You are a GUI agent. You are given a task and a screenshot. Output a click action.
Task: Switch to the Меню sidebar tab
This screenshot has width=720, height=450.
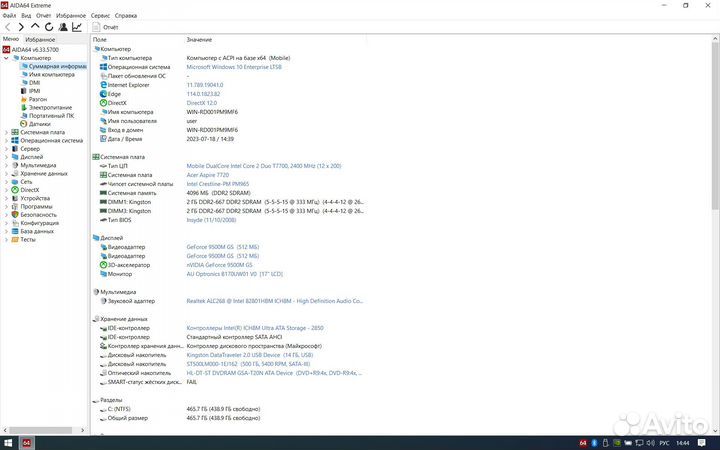coord(11,39)
